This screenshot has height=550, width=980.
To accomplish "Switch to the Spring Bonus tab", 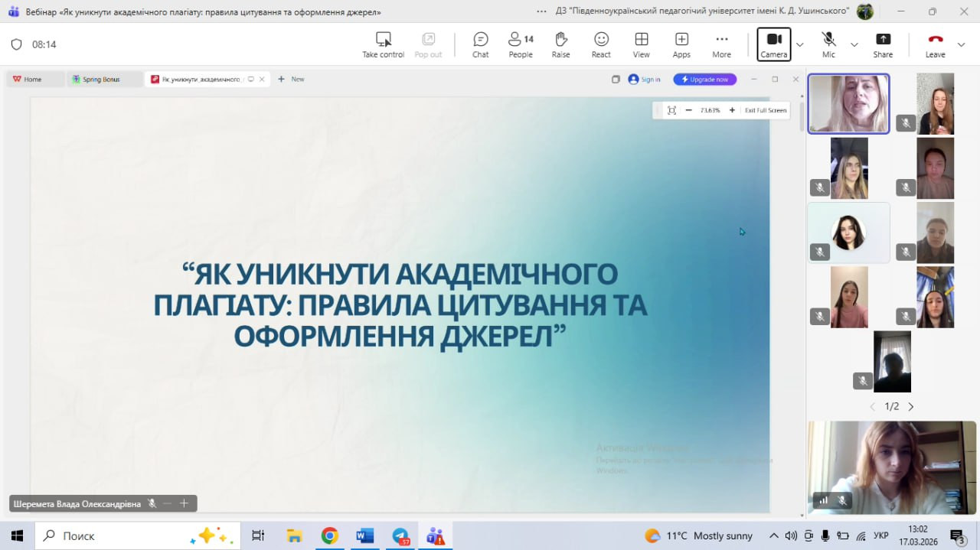I will 101,79.
